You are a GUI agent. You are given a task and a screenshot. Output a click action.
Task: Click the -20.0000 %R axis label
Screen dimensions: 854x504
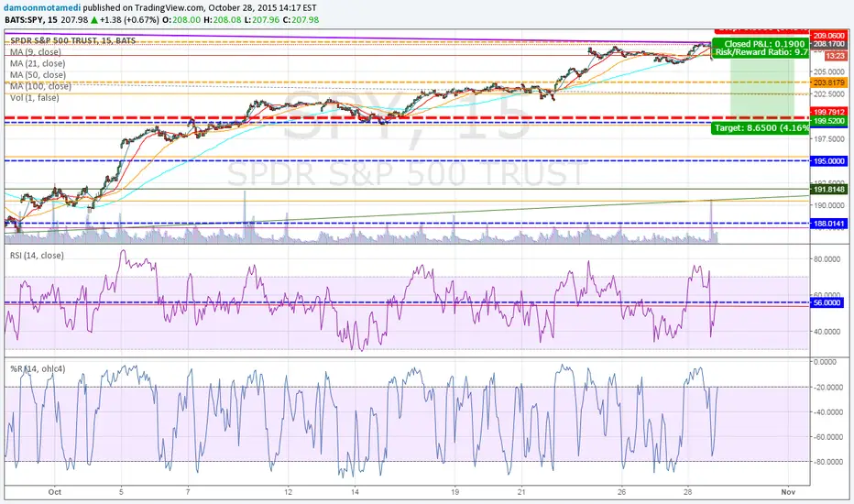(827, 388)
